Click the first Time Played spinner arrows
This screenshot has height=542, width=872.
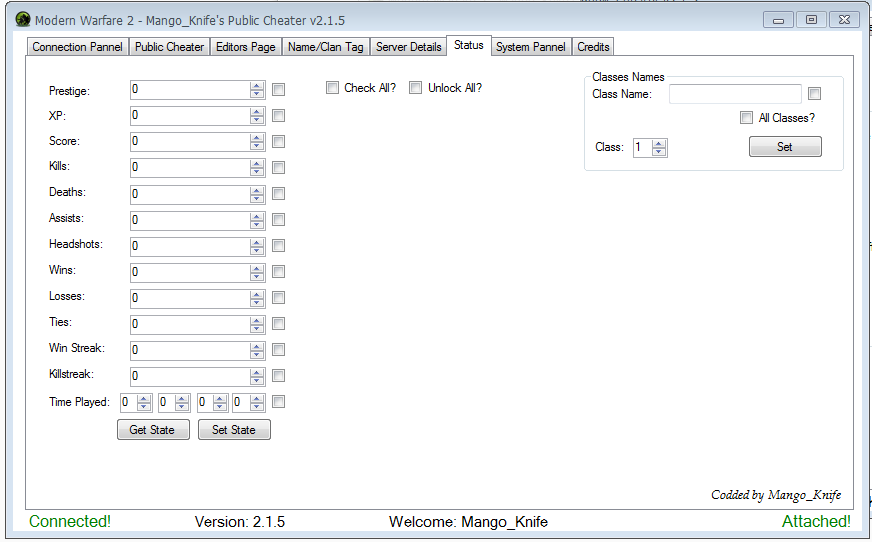[x=144, y=402]
